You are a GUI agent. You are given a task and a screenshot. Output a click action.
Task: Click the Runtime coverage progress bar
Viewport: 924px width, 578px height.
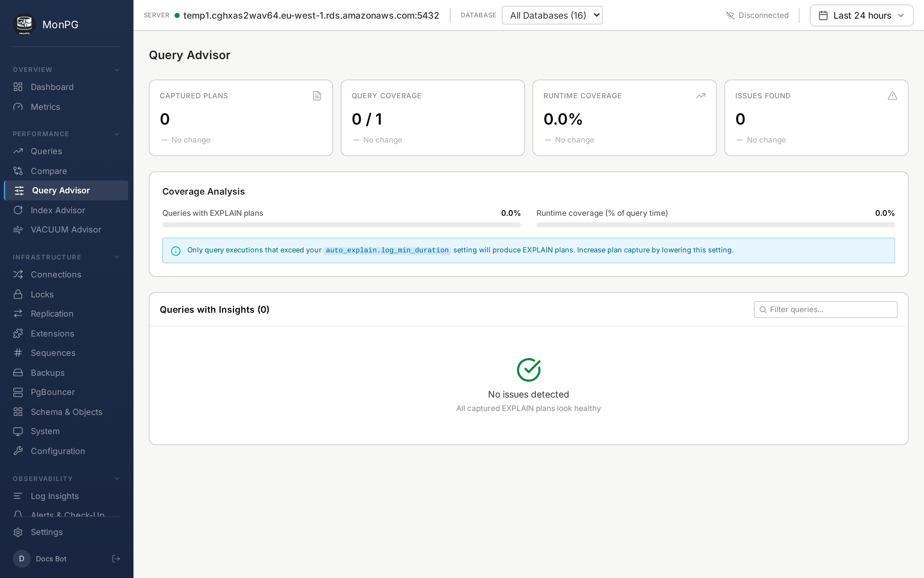coord(715,225)
